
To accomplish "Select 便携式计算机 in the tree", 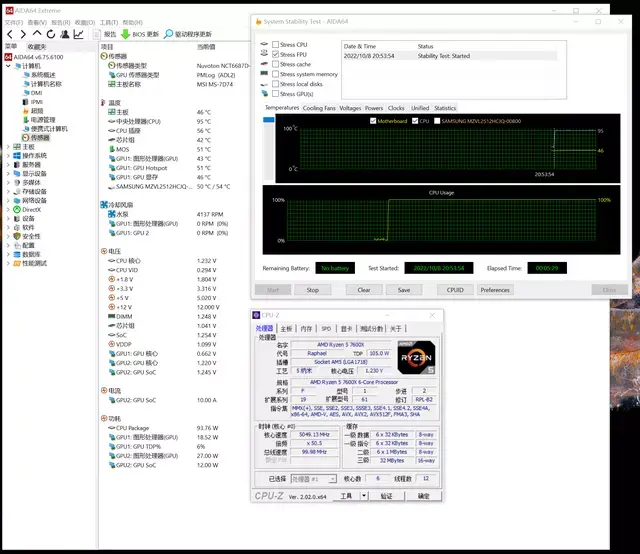I will point(45,129).
